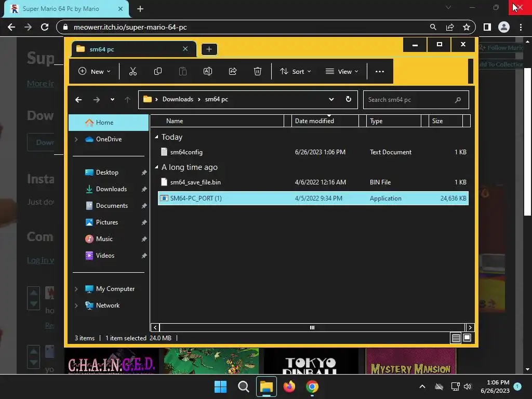Click the Rename icon in toolbar
The image size is (532, 399).
[x=208, y=71]
